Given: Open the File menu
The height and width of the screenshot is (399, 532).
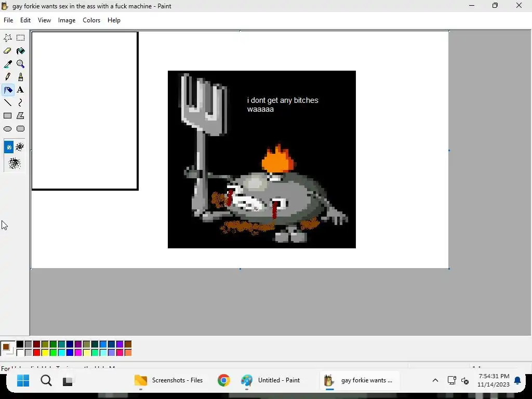Looking at the screenshot, I should 8,20.
